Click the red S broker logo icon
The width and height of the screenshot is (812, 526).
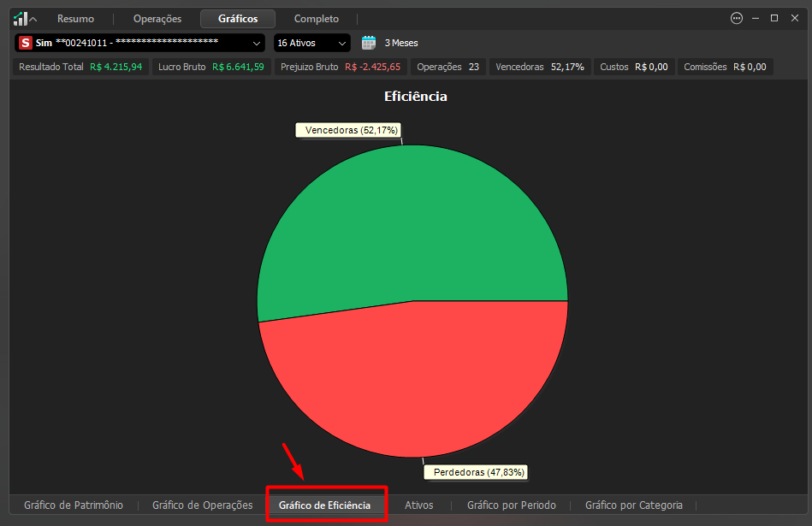pos(26,43)
